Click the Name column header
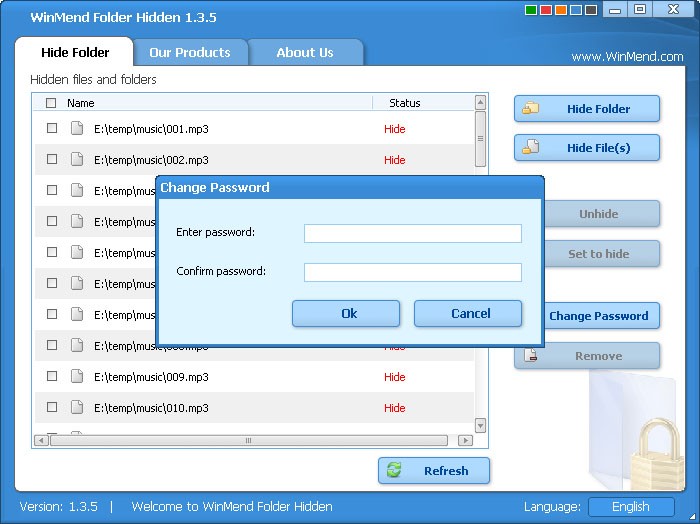 click(81, 103)
